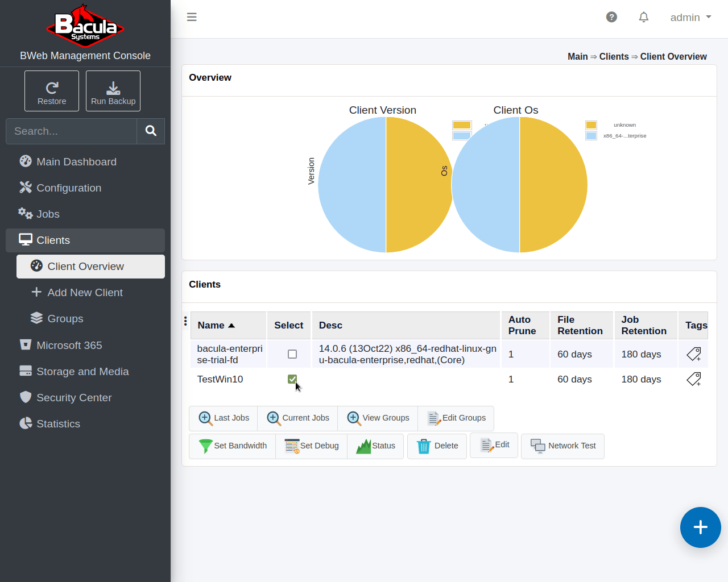Open table column options kebab menu
728x582 pixels.
pyautogui.click(x=185, y=322)
